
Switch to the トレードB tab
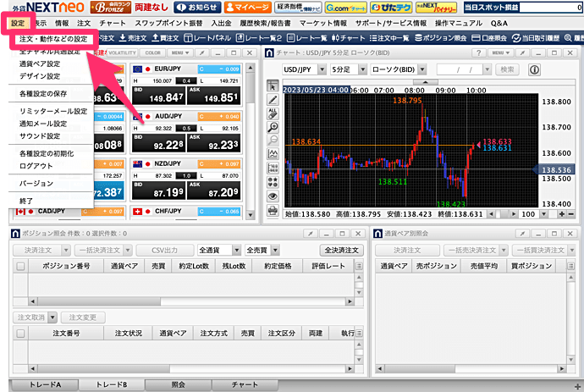[112, 384]
